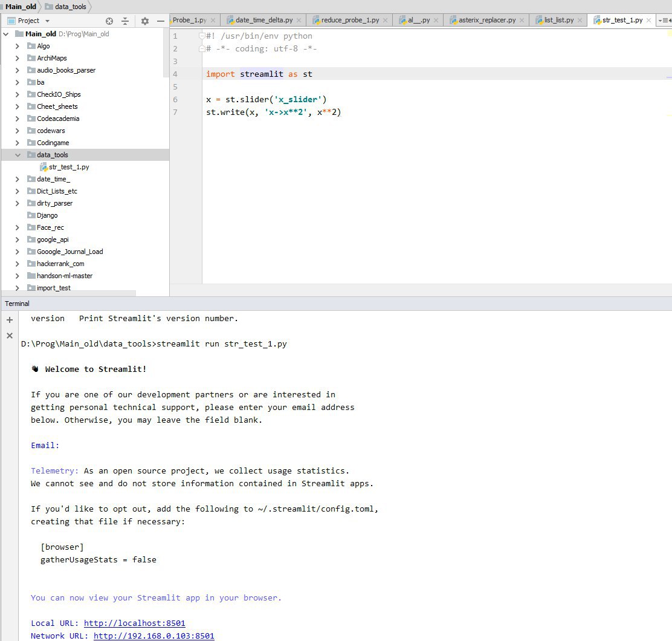Close the date_time_delta.py tab
Viewport: 672px width, 641px height.
click(299, 20)
